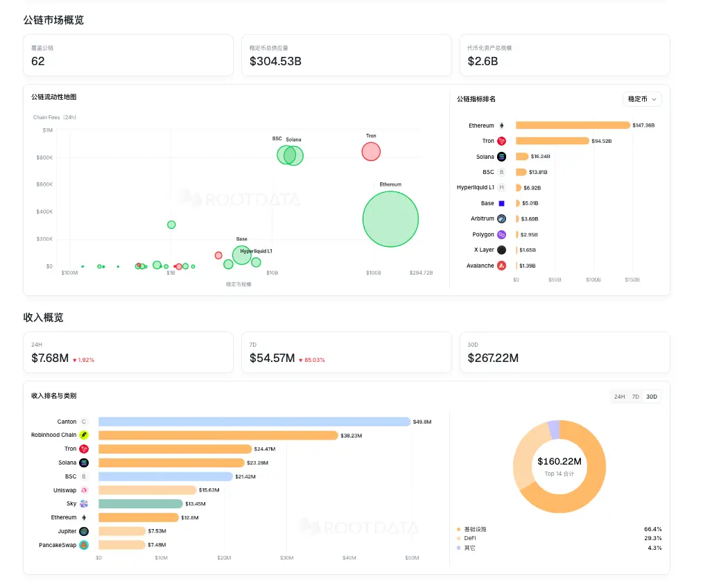
Task: Click the Jupiter icon in revenue ranking
Action: [x=84, y=531]
